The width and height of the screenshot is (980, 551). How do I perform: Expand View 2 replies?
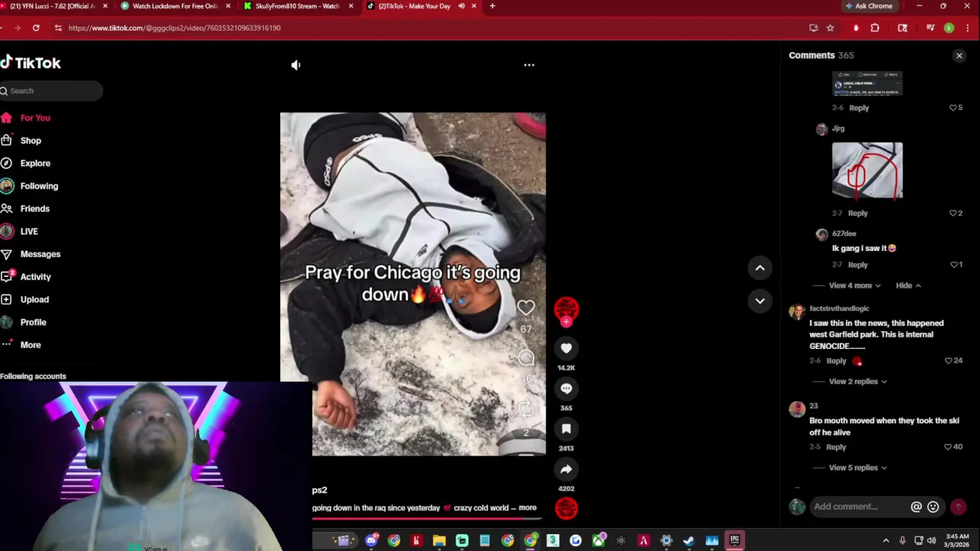click(x=857, y=381)
